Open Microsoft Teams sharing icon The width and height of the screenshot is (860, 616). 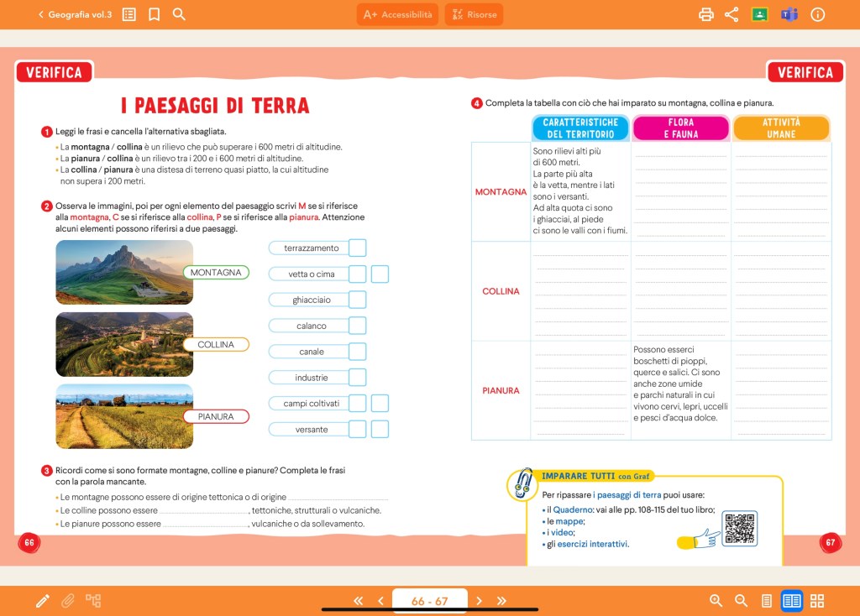(x=789, y=14)
